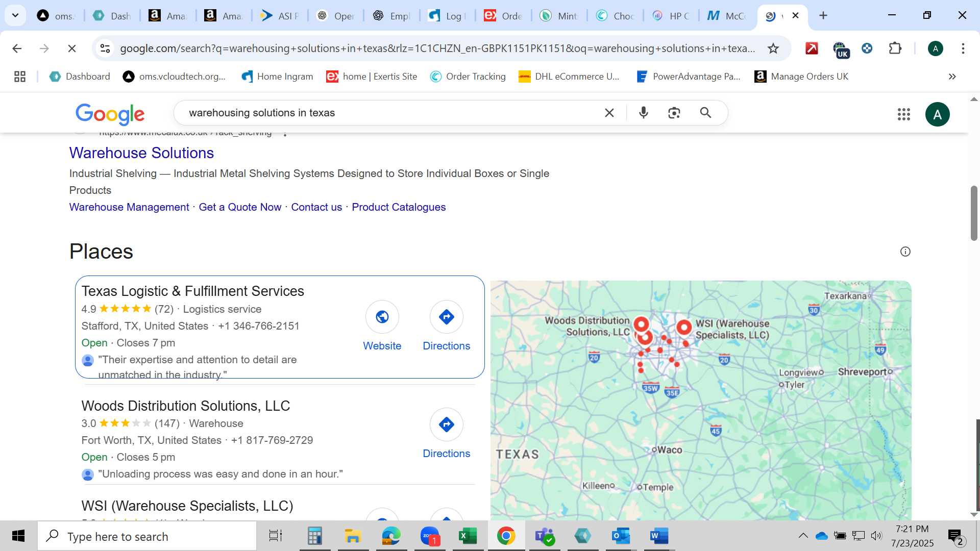Switch to the ASI browser tab

[x=280, y=16]
